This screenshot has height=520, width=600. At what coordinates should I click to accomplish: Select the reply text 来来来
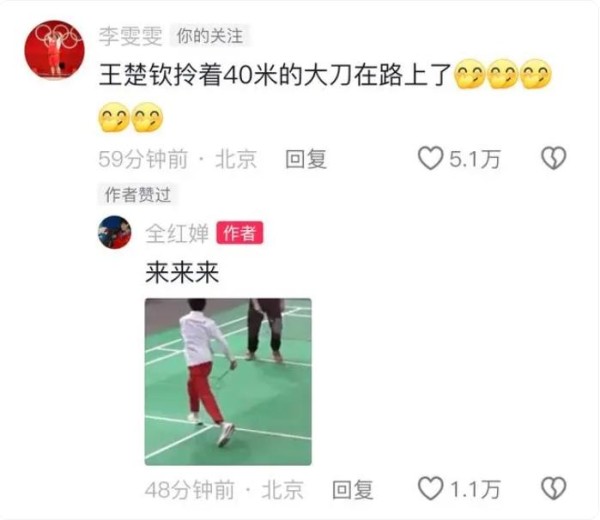point(182,273)
